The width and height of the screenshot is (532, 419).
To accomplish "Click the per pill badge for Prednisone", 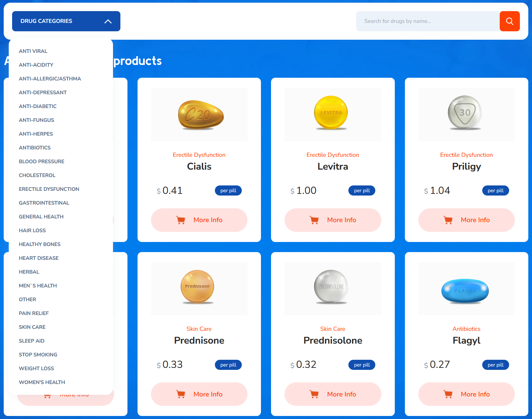I will pyautogui.click(x=228, y=365).
